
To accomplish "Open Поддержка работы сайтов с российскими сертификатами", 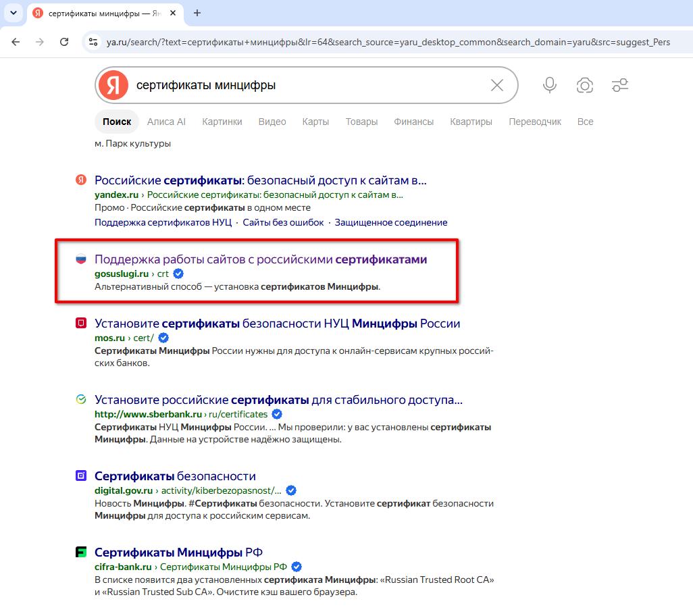I will coord(261,259).
